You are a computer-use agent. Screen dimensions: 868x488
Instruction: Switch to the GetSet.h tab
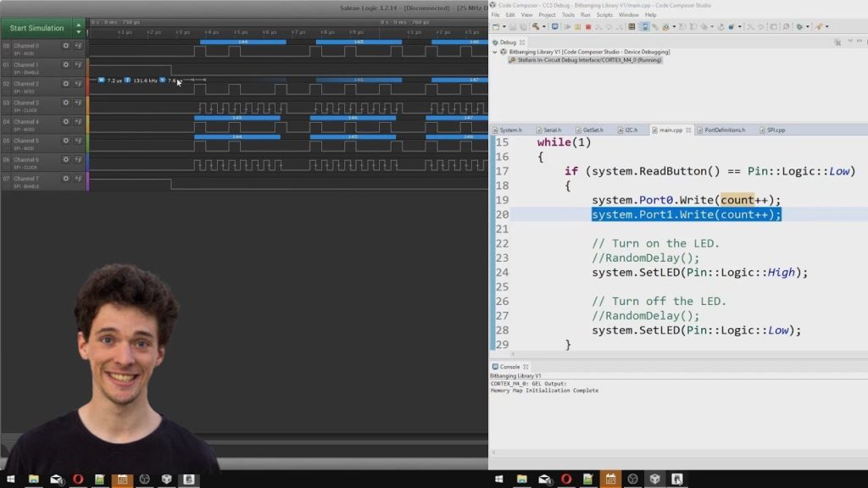tap(590, 130)
